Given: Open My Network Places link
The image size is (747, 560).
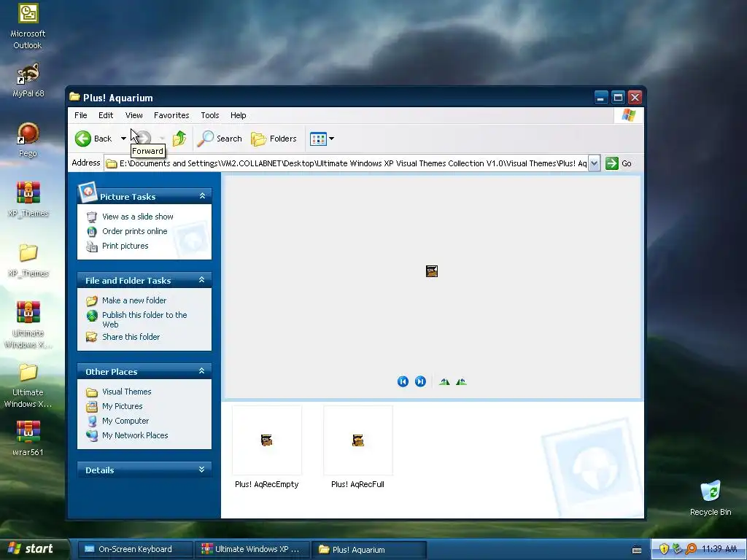Looking at the screenshot, I should click(x=135, y=436).
